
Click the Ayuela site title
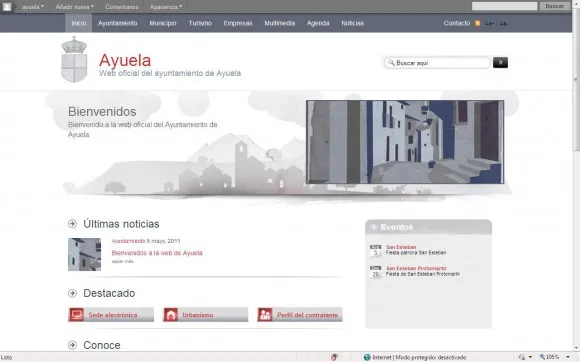125,60
